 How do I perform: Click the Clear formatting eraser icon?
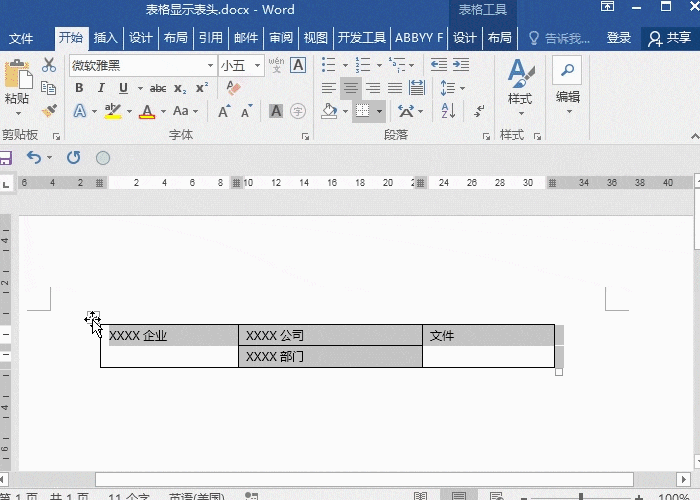point(233,88)
